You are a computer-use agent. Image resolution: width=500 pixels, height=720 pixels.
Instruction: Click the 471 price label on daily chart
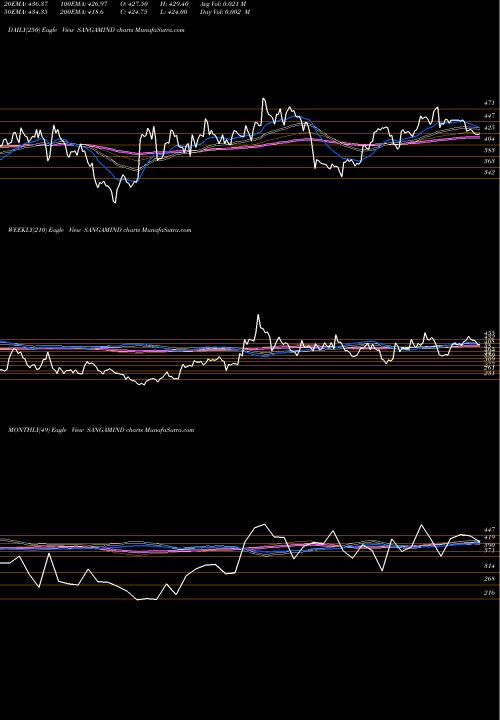pyautogui.click(x=489, y=103)
